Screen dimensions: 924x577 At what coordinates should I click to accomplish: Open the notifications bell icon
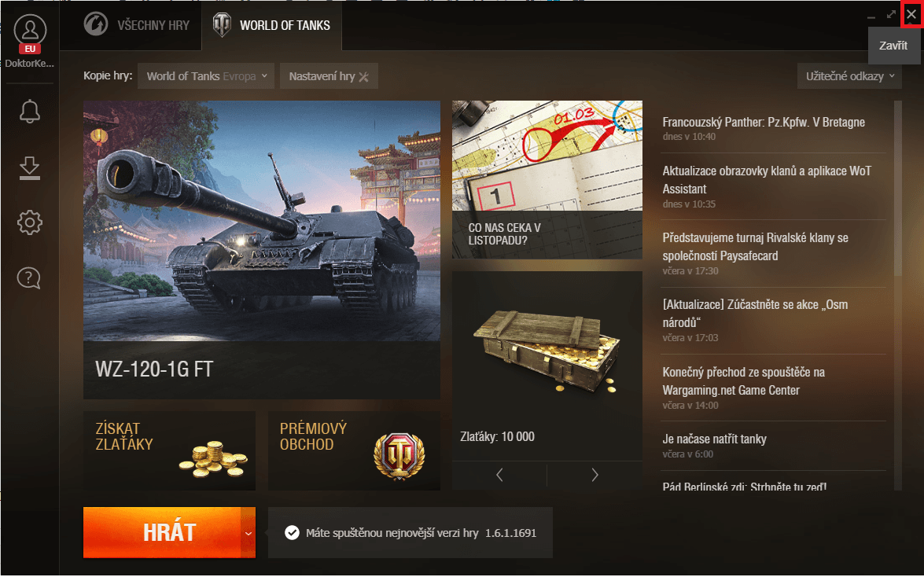coord(29,112)
